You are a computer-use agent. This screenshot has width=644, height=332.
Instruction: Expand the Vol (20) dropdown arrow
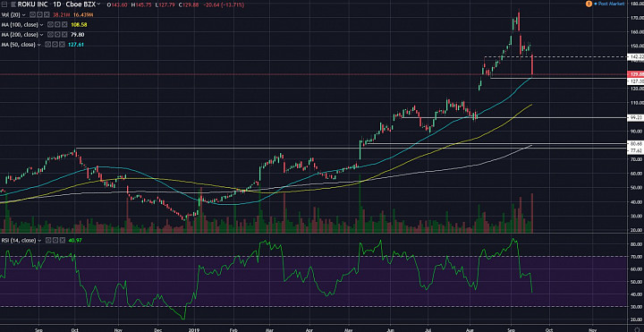point(24,15)
